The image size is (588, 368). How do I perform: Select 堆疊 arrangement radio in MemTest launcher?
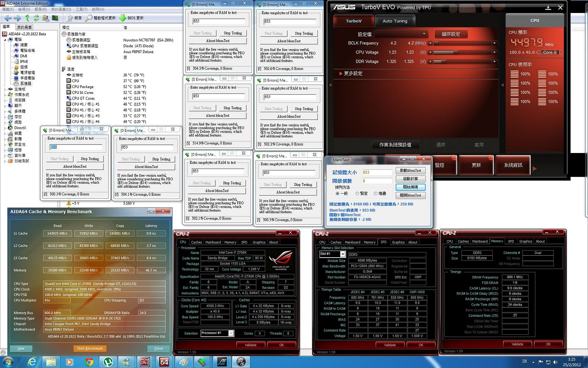(380, 194)
